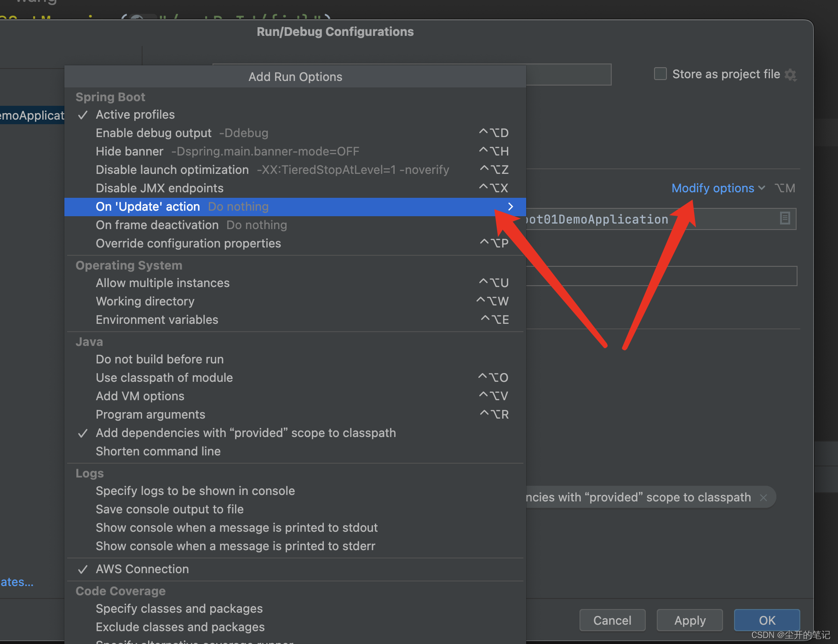Select Program arguments option

click(295, 414)
